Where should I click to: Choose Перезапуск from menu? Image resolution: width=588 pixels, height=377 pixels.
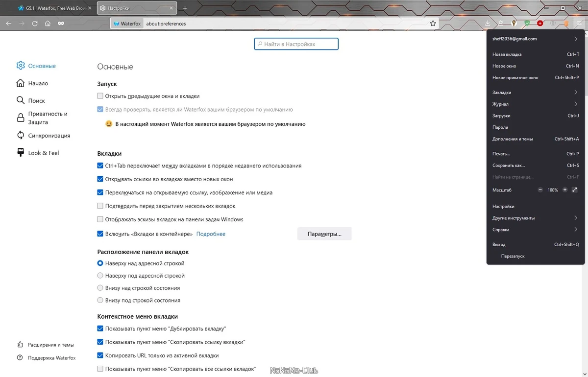coord(536,256)
